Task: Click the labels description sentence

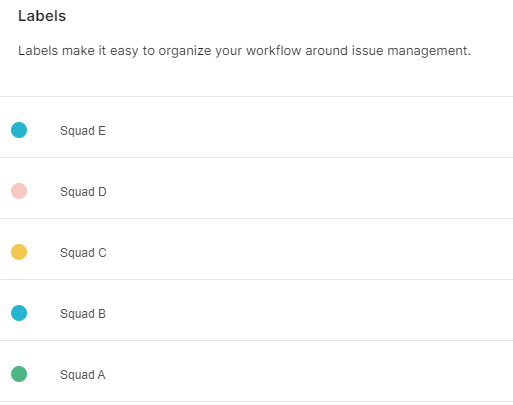Action: pos(244,51)
